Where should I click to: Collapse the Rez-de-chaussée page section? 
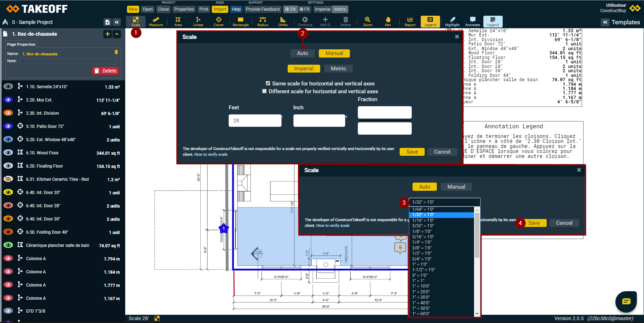(x=117, y=34)
